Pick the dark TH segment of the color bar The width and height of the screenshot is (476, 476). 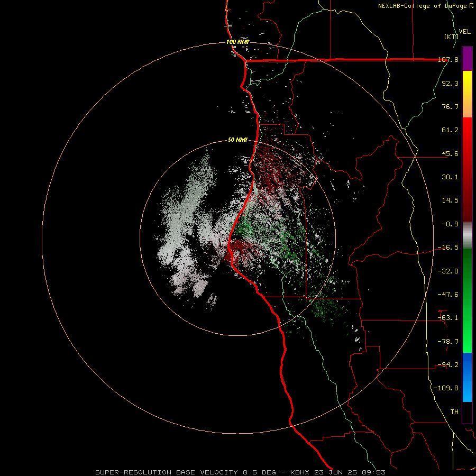[467, 413]
